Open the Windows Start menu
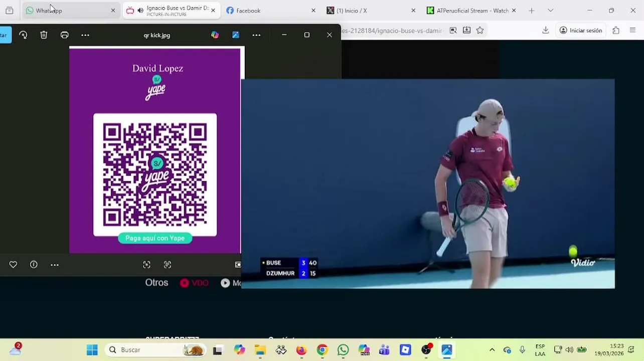Screen dimensions: 644x361 [x=92, y=350]
